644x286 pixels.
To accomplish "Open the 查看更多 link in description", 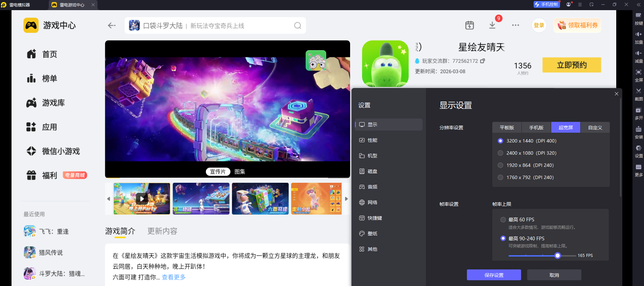I will [x=174, y=277].
